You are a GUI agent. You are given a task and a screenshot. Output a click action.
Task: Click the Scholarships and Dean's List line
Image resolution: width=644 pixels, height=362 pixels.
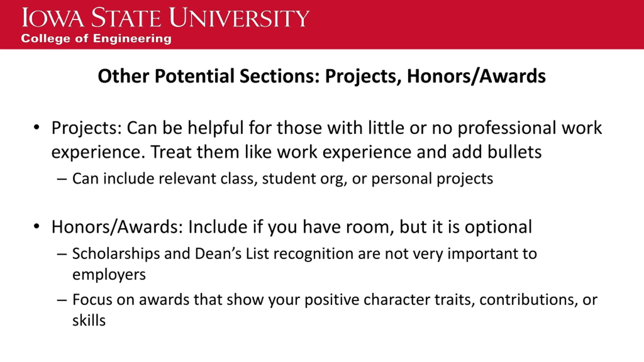(x=304, y=254)
